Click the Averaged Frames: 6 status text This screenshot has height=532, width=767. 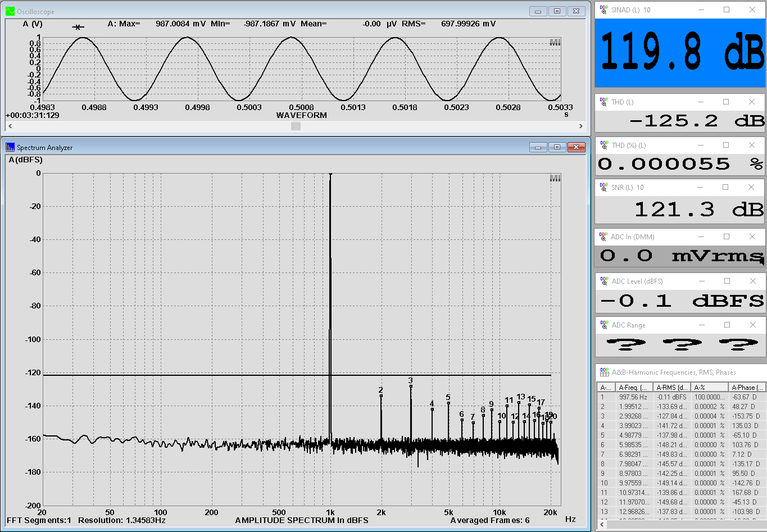tap(490, 520)
